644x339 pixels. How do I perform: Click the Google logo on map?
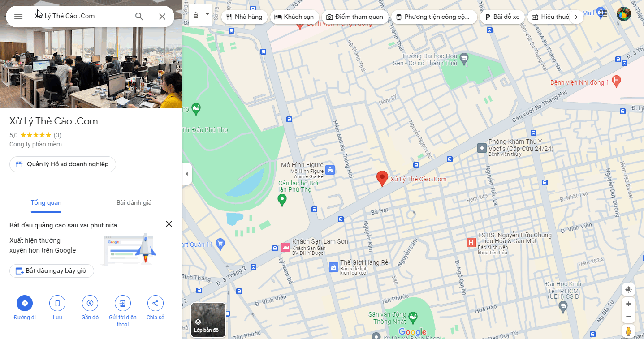[x=412, y=332]
